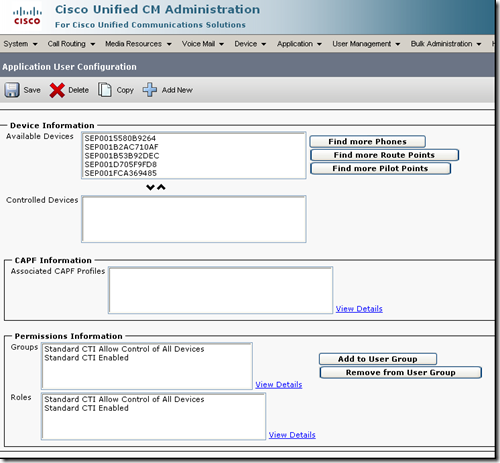This screenshot has width=500, height=463.
Task: Click Add New text label in toolbar
Action: coord(177,90)
